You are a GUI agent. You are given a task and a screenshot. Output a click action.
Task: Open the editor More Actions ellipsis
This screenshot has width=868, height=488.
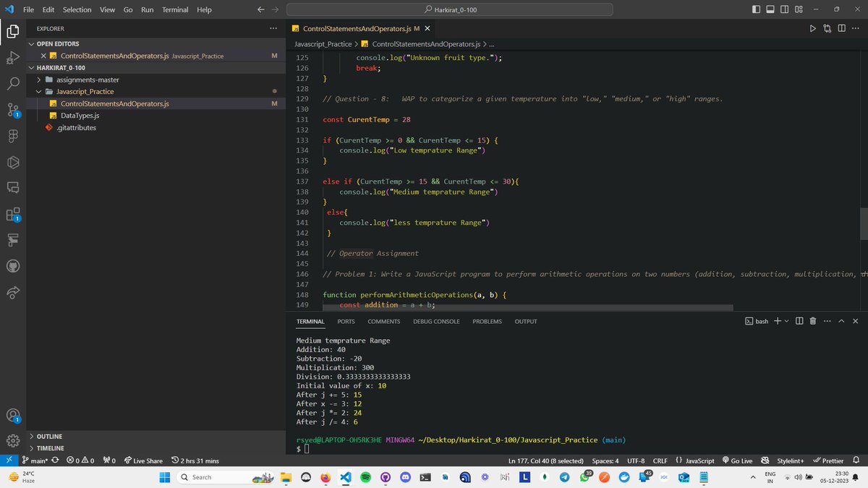[x=856, y=28]
